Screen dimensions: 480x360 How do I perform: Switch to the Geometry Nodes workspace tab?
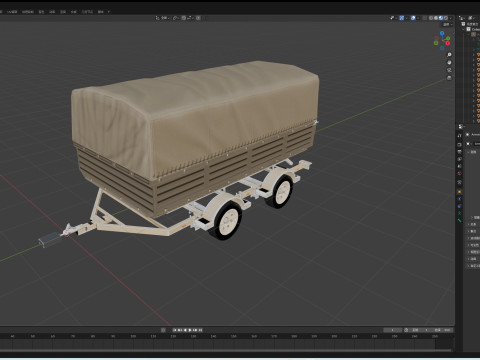pyautogui.click(x=87, y=12)
